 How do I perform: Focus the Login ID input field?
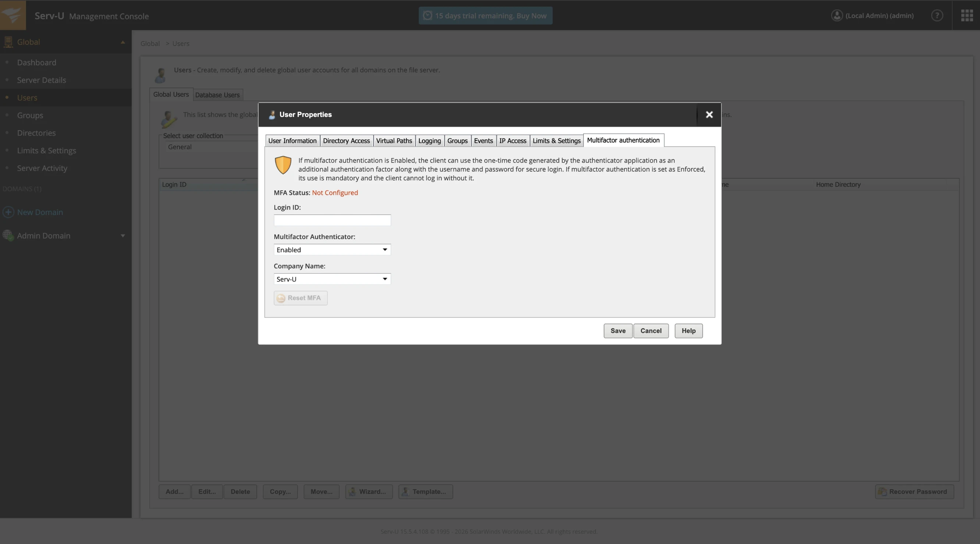click(332, 220)
